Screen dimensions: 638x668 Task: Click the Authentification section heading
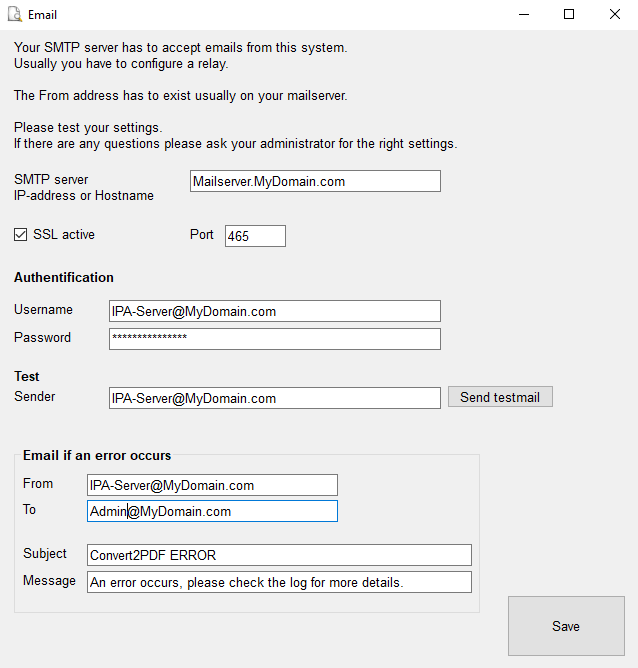click(x=64, y=278)
